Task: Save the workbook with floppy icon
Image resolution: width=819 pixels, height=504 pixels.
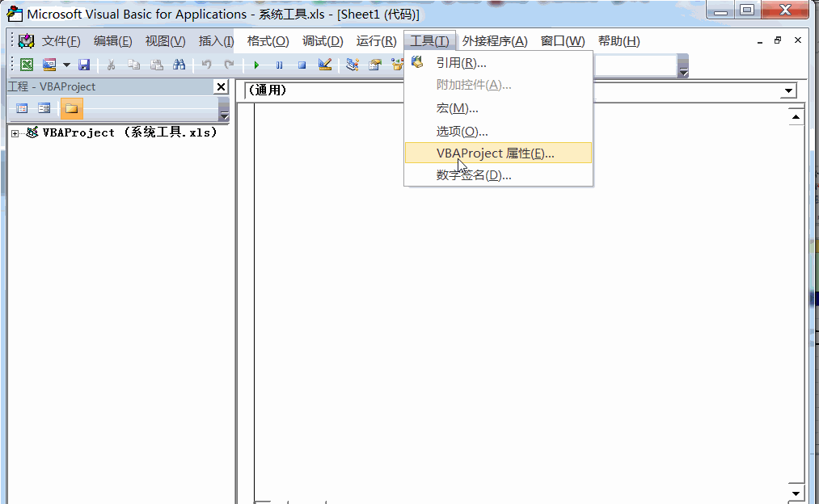Action: pyautogui.click(x=84, y=65)
